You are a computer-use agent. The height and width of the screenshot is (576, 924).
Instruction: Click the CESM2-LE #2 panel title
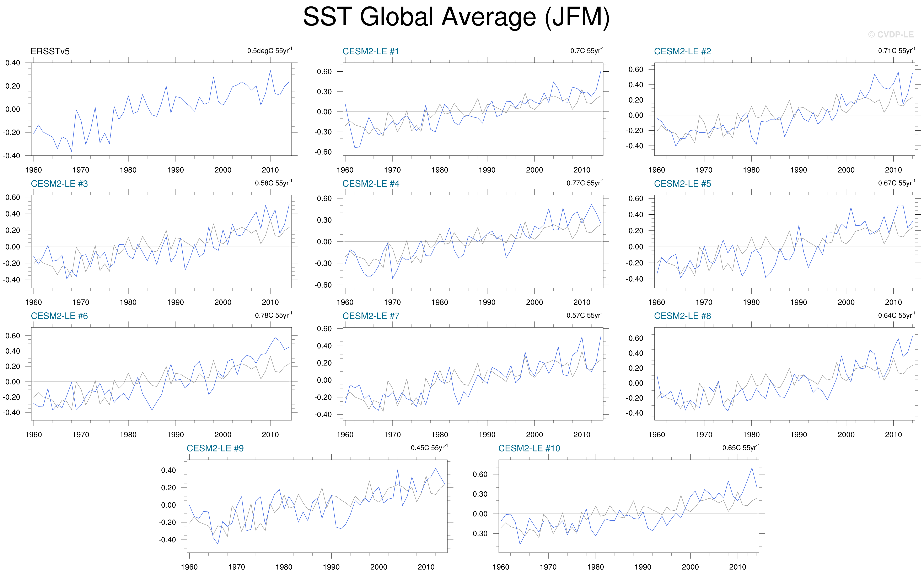point(682,51)
